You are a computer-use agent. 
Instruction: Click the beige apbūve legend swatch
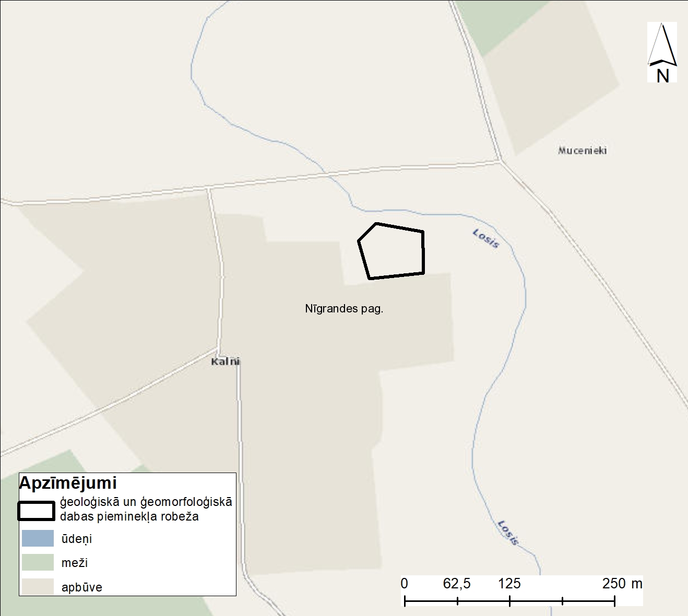38,586
